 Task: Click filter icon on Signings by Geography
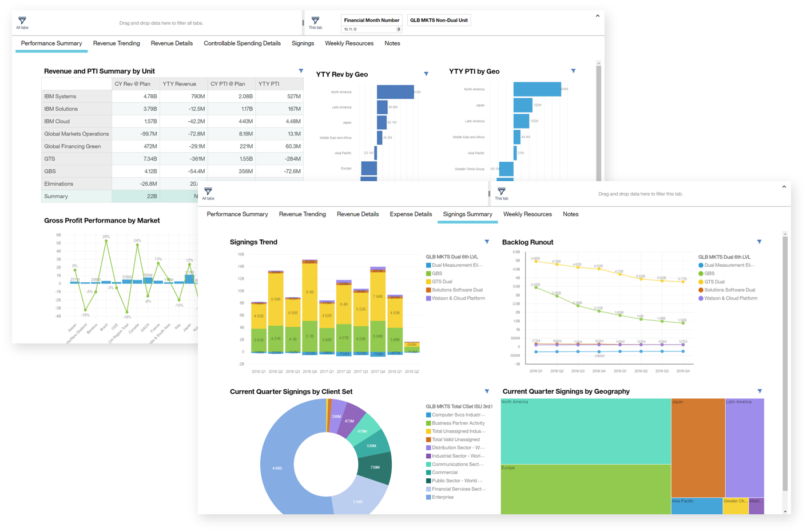coord(760,391)
